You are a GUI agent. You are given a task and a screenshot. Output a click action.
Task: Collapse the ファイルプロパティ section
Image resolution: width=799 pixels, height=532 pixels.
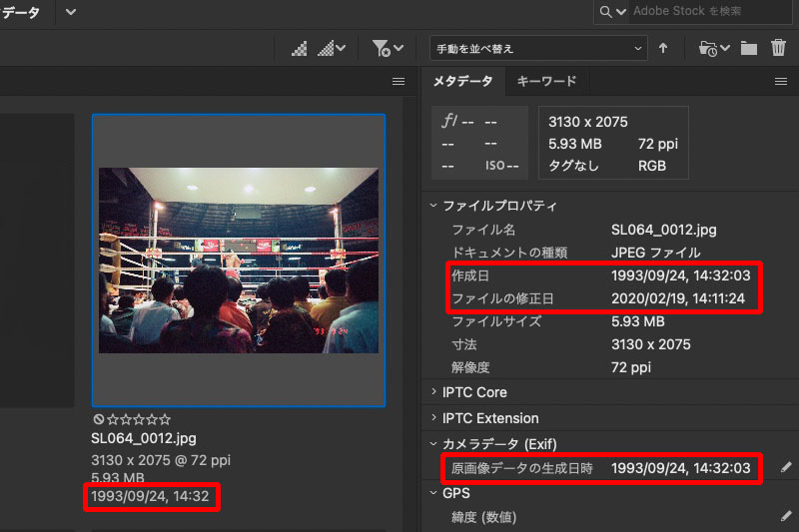pyautogui.click(x=433, y=206)
